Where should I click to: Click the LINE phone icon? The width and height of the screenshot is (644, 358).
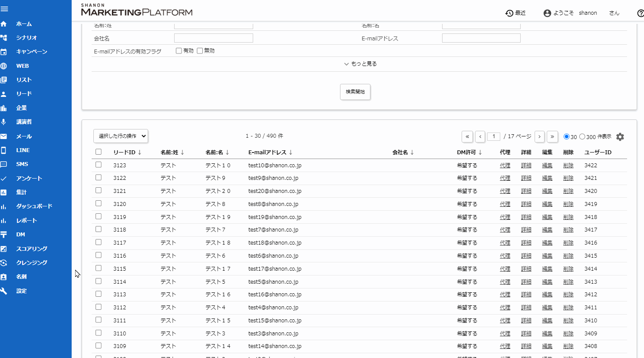point(3,150)
